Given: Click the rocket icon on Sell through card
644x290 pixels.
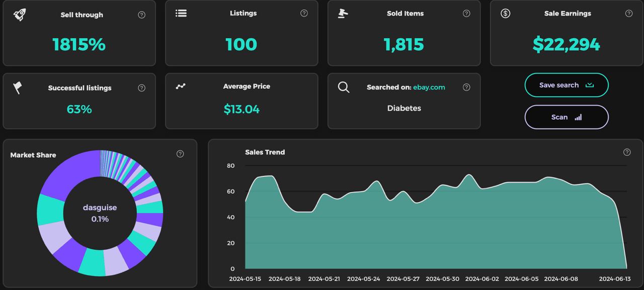Looking at the screenshot, I should click(x=20, y=15).
